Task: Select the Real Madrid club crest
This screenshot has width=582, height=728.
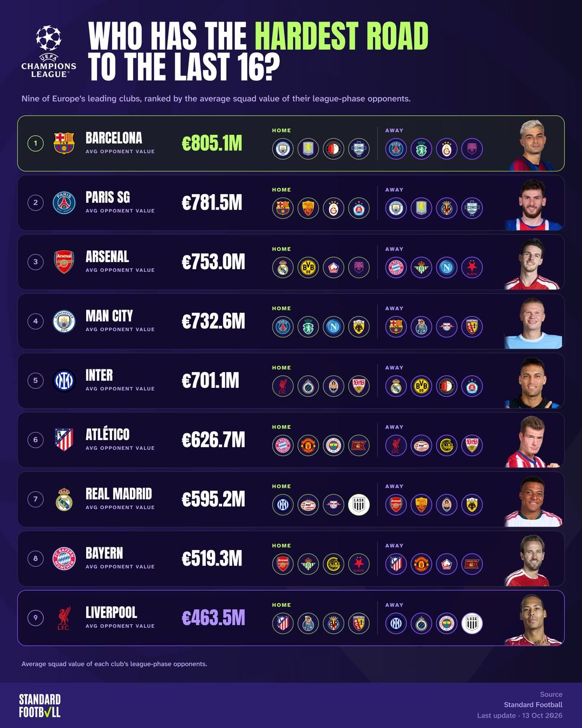Action: [64, 499]
